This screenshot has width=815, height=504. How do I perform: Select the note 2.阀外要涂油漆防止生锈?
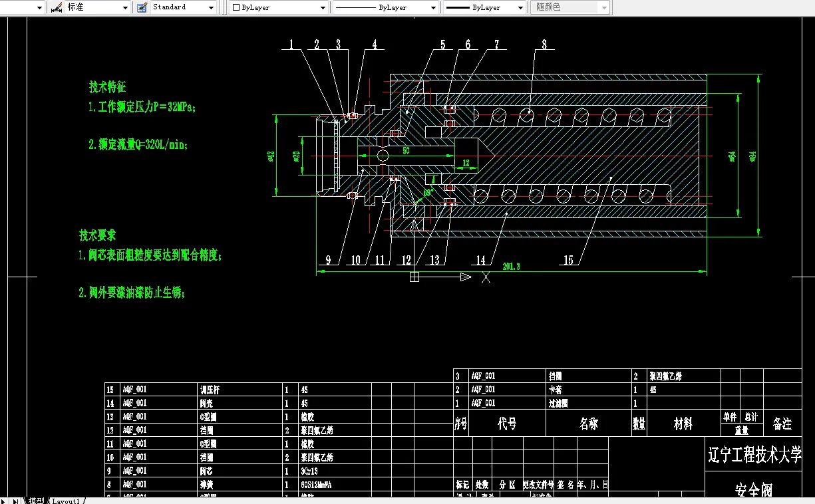(132, 292)
